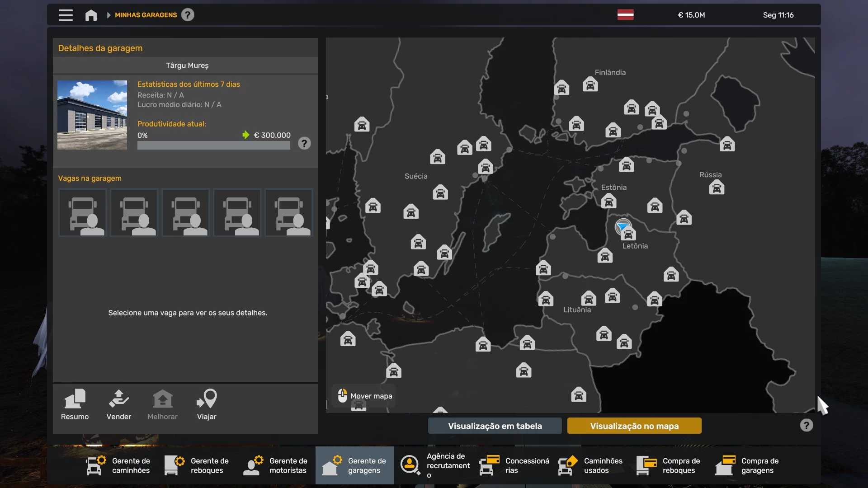The height and width of the screenshot is (488, 868).
Task: Open Compra de garagens
Action: tap(748, 465)
